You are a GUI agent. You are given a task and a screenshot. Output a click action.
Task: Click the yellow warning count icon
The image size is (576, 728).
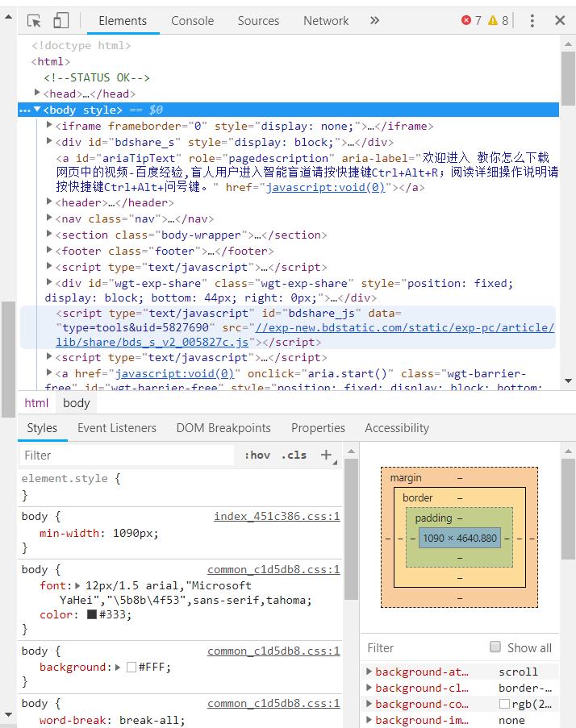(493, 20)
